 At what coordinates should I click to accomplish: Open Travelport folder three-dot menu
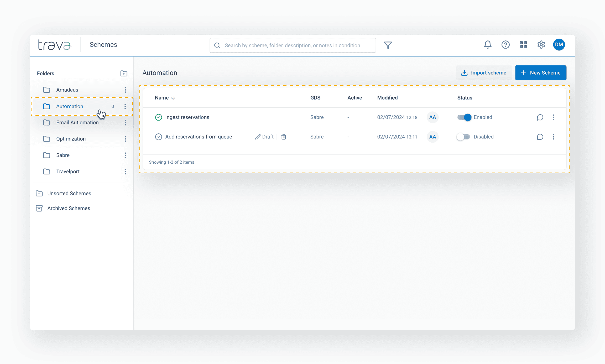(x=125, y=171)
